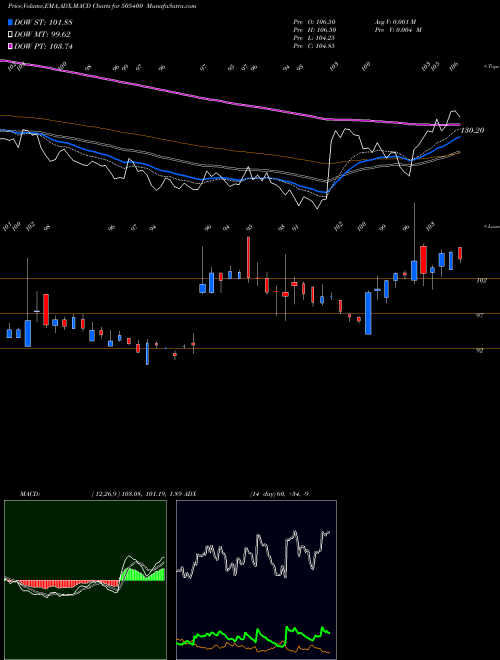Select the DOW MT: 99.62 label
Image resolution: width=500 pixels, height=660 pixels.
pyautogui.click(x=42, y=35)
